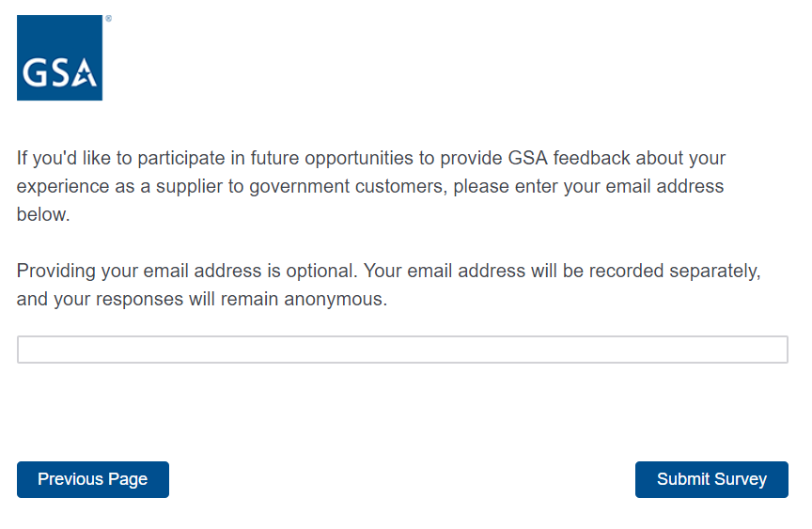Click the registered trademark symbol beside the logo

click(x=108, y=19)
